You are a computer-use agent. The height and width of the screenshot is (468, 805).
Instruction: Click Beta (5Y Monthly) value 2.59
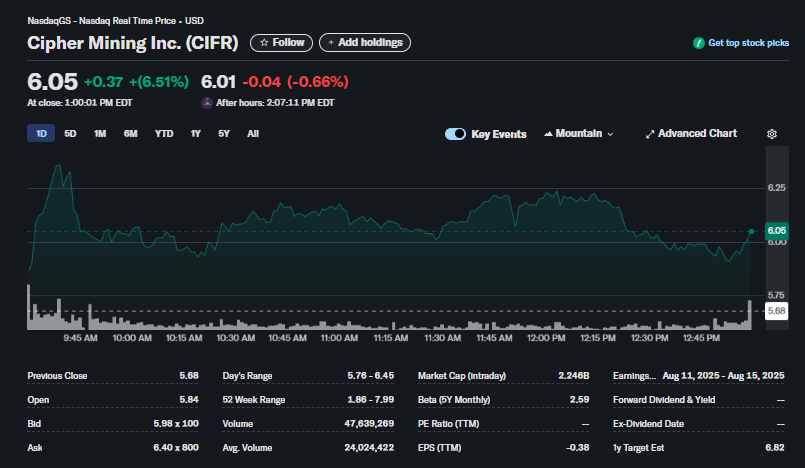[580, 400]
